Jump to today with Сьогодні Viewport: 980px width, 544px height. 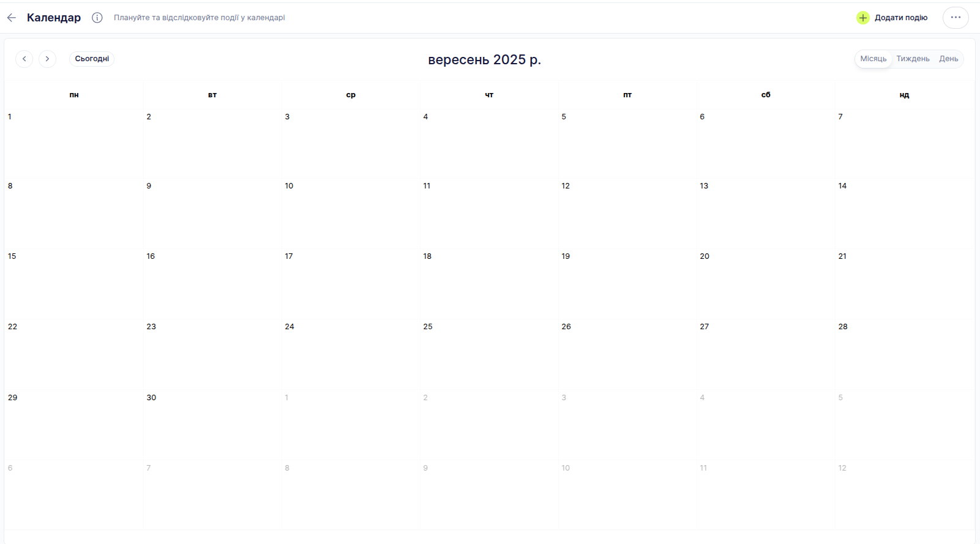pos(92,59)
